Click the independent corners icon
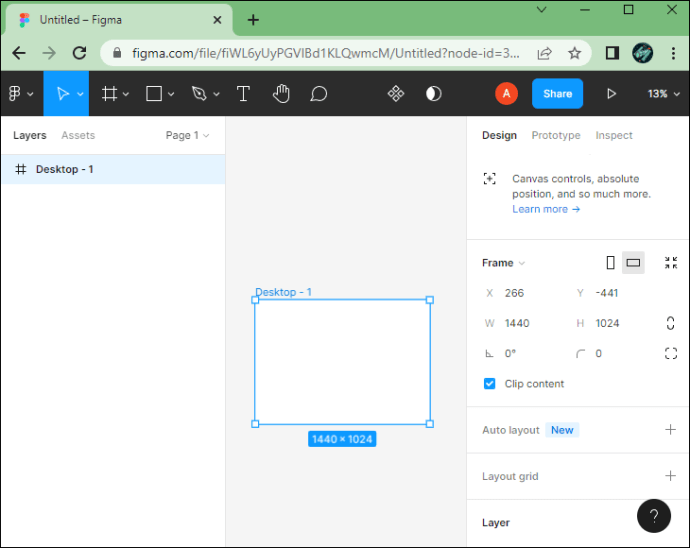690x548 pixels. coord(671,353)
